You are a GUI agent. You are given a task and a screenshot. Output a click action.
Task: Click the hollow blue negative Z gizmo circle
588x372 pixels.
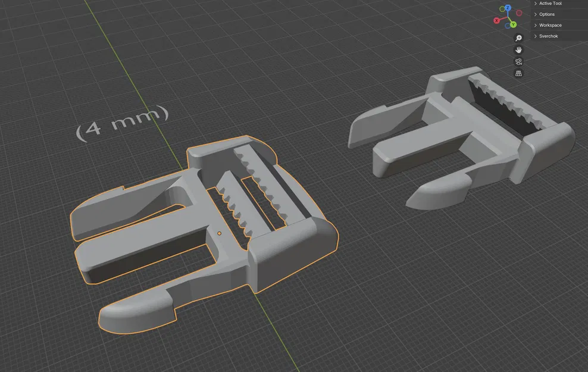click(x=508, y=26)
